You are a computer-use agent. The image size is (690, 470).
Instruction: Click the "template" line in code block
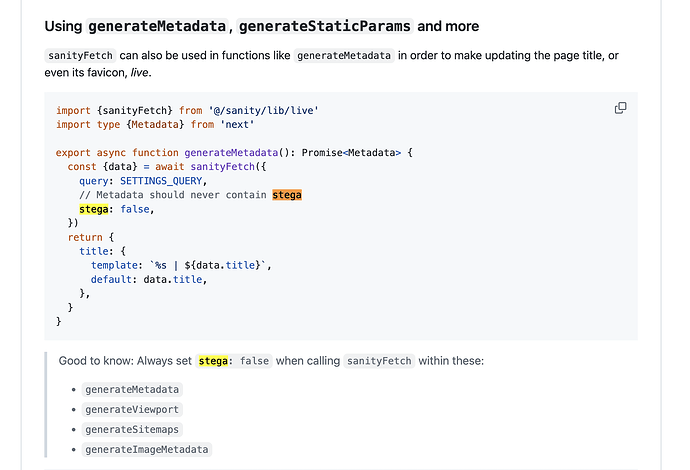tap(180, 265)
